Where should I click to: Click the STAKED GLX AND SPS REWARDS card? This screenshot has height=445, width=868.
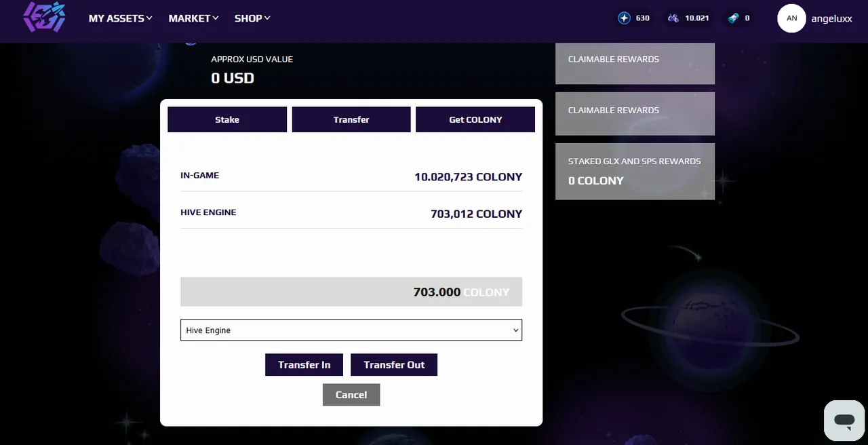[635, 171]
